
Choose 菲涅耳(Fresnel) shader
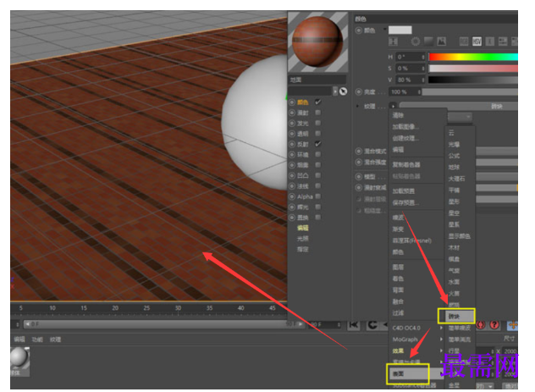(x=411, y=240)
